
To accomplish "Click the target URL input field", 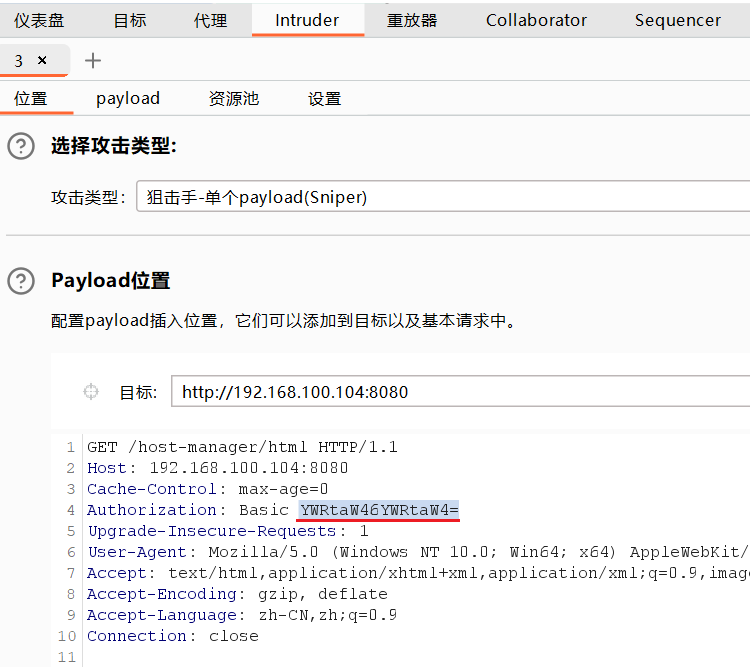I will click(460, 392).
